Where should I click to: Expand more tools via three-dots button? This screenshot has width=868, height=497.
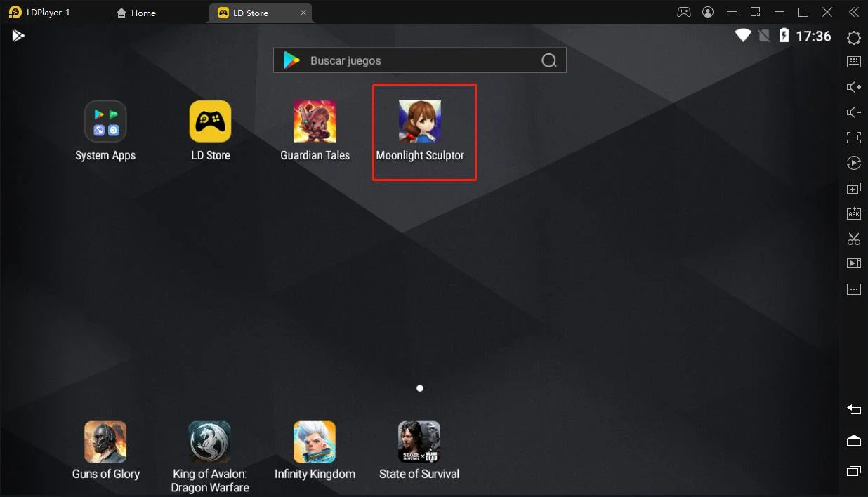coord(854,289)
